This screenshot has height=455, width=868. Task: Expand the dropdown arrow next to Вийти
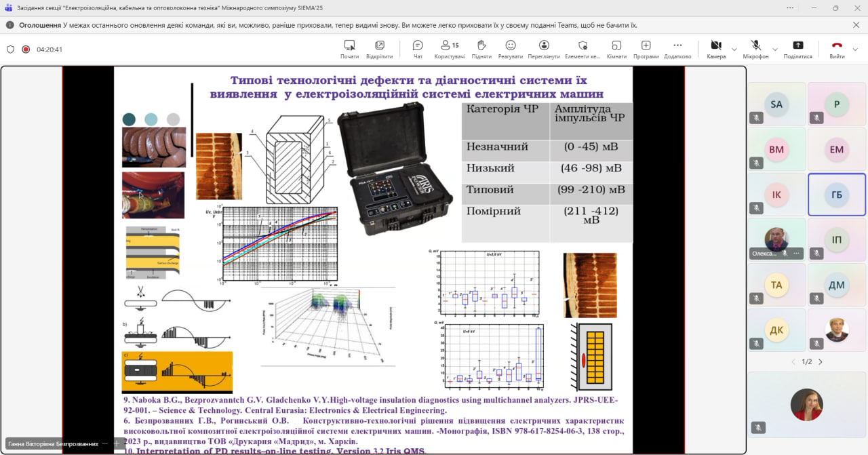click(855, 50)
